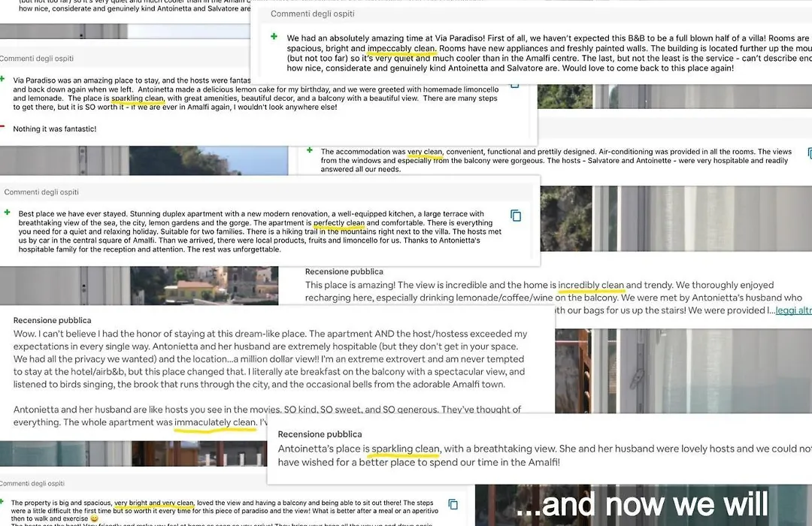This screenshot has height=526, width=812.
Task: Click 'Recensione pubblica' heading above 'Antoinetta's place is sparkling clean'
Action: 320,434
